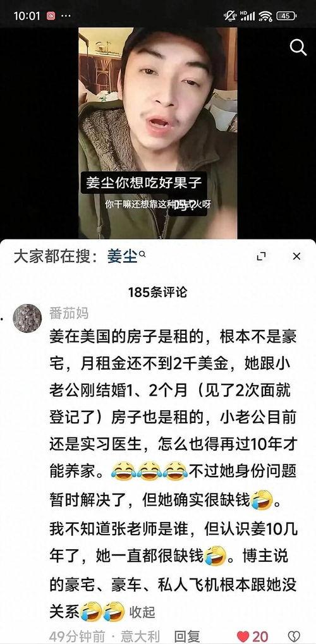Tap the subtitle 姜尘你想吃好果子
The height and width of the screenshot is (644, 316).
[x=144, y=183]
